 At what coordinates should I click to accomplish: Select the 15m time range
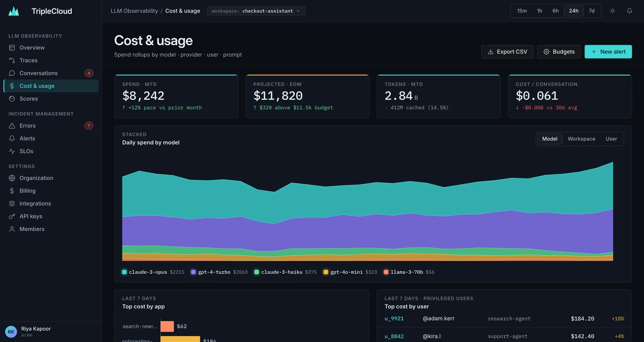click(522, 11)
